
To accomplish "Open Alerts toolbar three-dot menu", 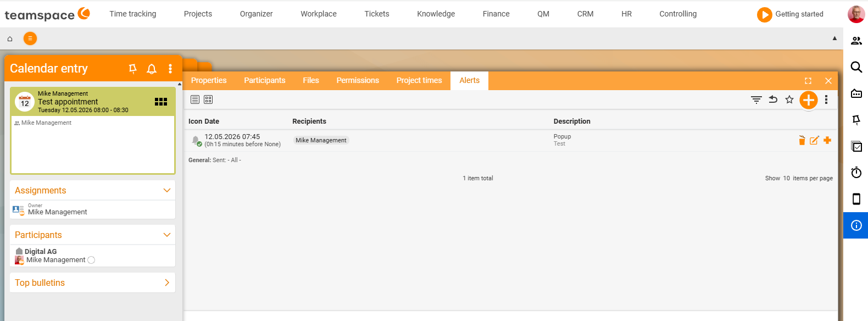I will [x=826, y=99].
